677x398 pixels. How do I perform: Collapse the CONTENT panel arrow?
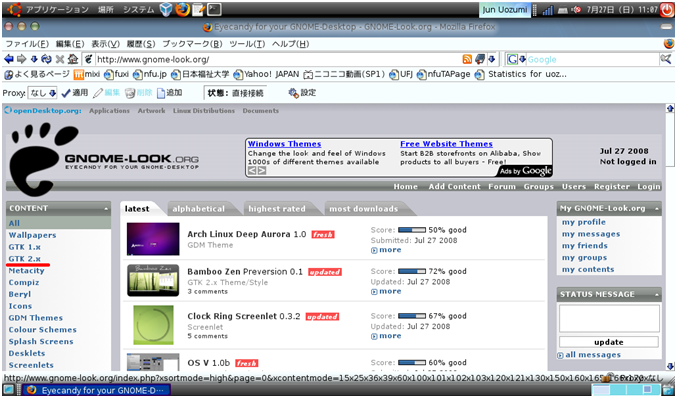coord(106,209)
